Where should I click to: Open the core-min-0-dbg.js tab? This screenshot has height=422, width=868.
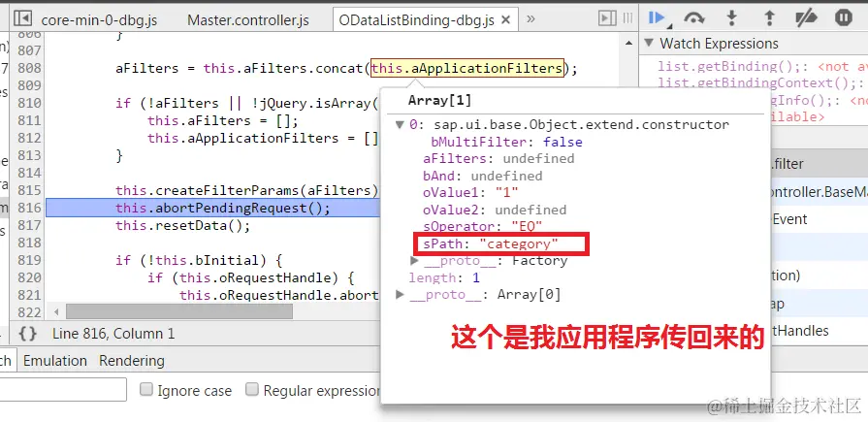tap(99, 20)
